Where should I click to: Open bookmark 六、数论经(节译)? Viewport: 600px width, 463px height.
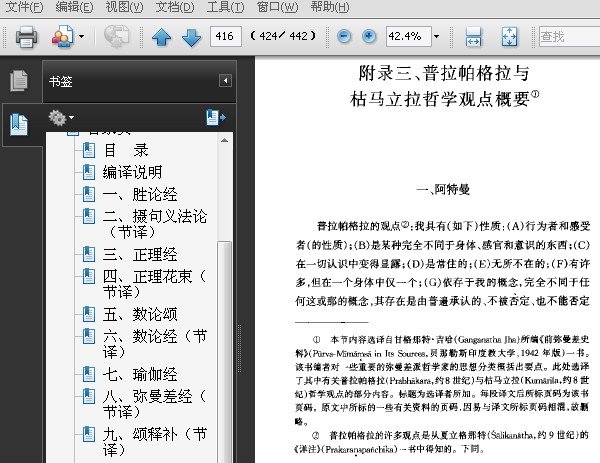[x=155, y=344]
